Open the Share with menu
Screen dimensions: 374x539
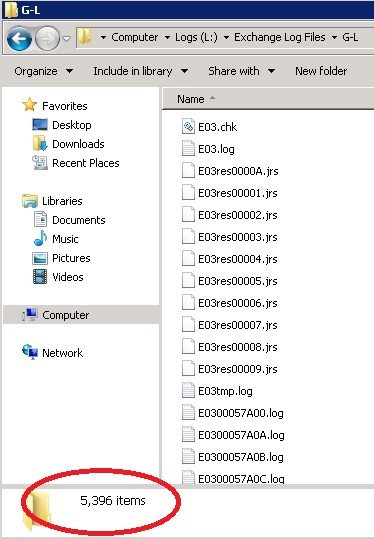point(241,71)
